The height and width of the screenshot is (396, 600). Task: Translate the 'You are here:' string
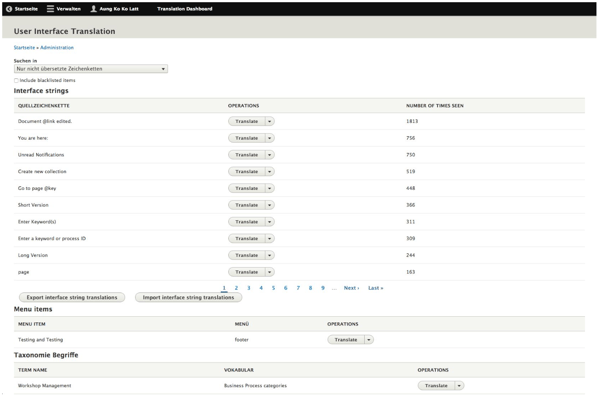(246, 138)
